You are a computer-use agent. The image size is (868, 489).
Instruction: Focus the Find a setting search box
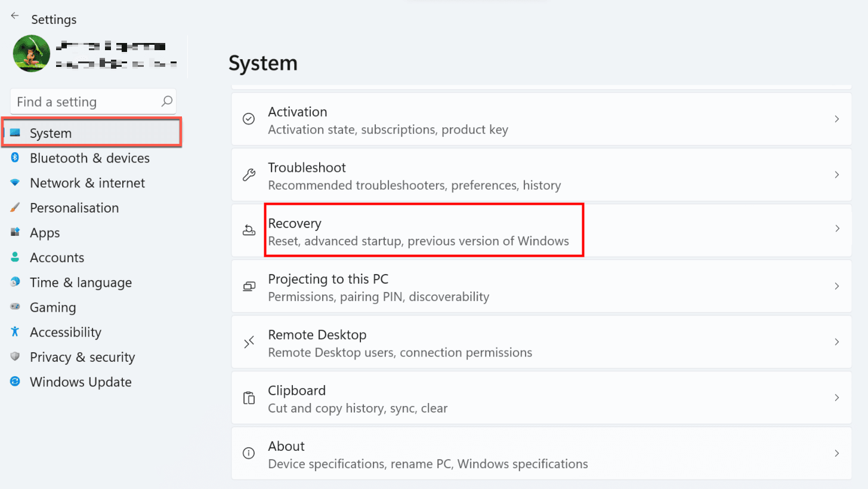coord(87,102)
